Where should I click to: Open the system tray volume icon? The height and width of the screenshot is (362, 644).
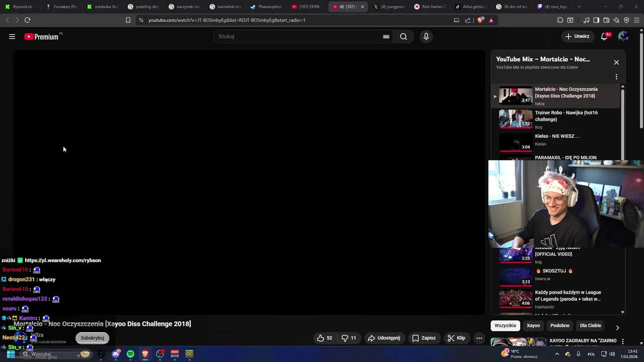(612, 354)
